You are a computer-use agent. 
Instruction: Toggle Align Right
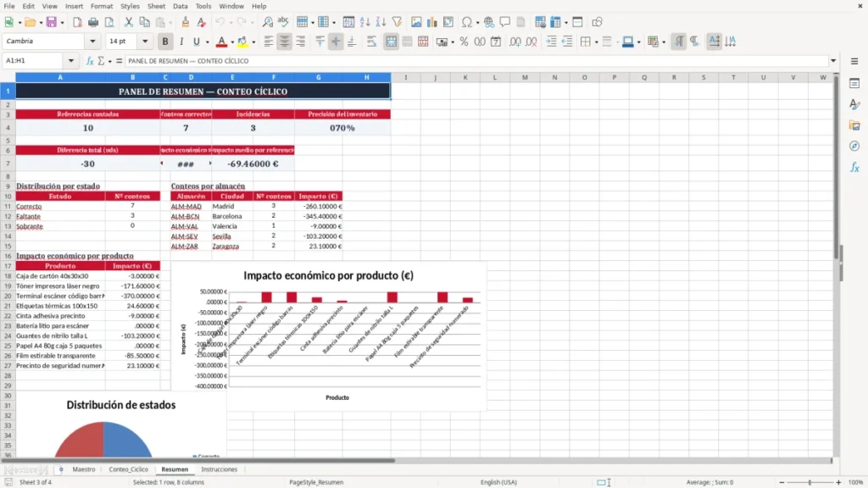click(x=301, y=42)
